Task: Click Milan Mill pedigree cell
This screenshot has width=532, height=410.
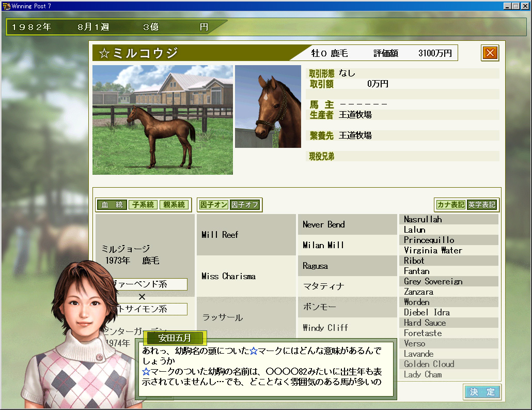Action: (348, 245)
